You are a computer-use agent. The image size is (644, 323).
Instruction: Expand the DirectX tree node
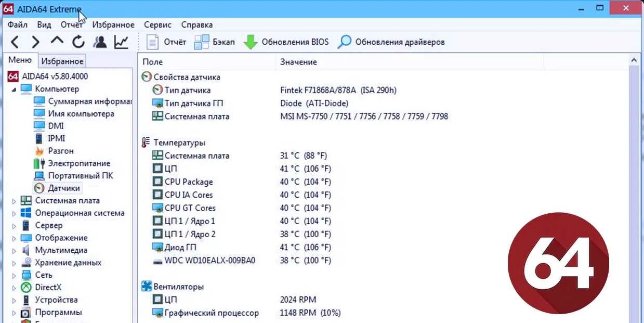(x=14, y=288)
